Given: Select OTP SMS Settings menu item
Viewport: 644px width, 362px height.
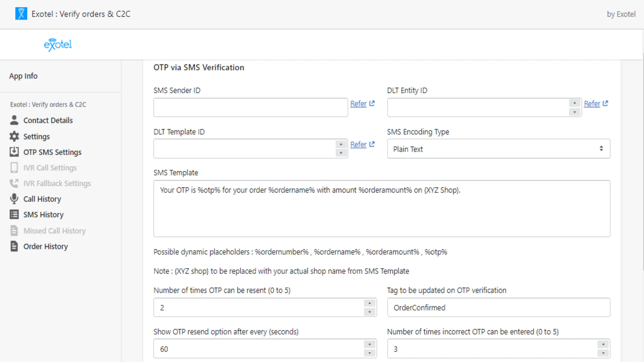Looking at the screenshot, I should 52,152.
